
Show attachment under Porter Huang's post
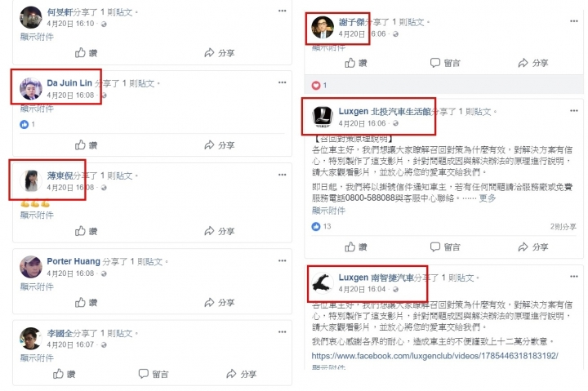[37, 287]
